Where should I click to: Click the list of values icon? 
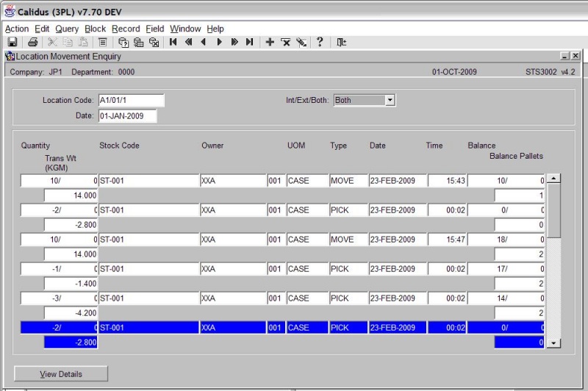pos(103,42)
